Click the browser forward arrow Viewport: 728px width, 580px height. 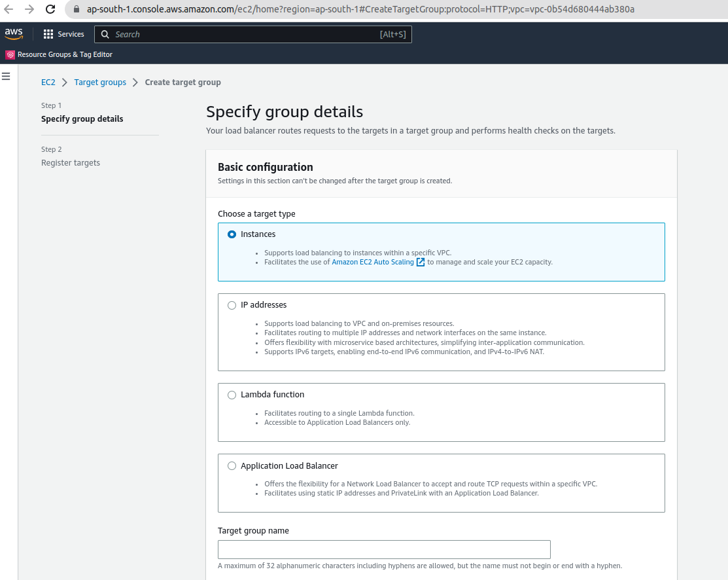[29, 9]
